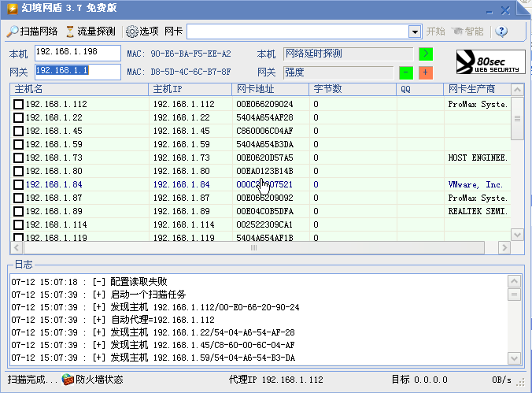Click the log panel scroll down arrow

pos(514,358)
